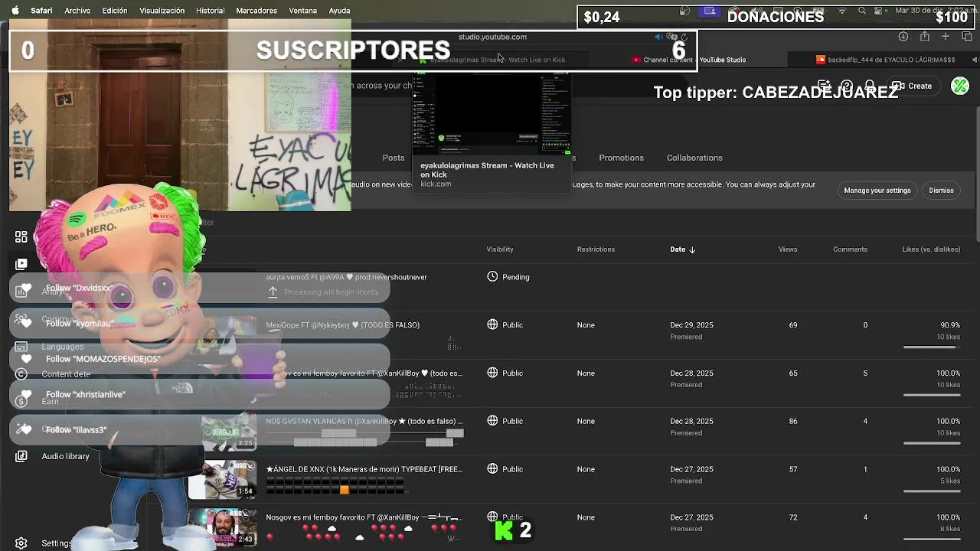Select the backedflp_444 SoundCloud browser tab
Image resolution: width=980 pixels, height=551 pixels.
[x=886, y=60]
